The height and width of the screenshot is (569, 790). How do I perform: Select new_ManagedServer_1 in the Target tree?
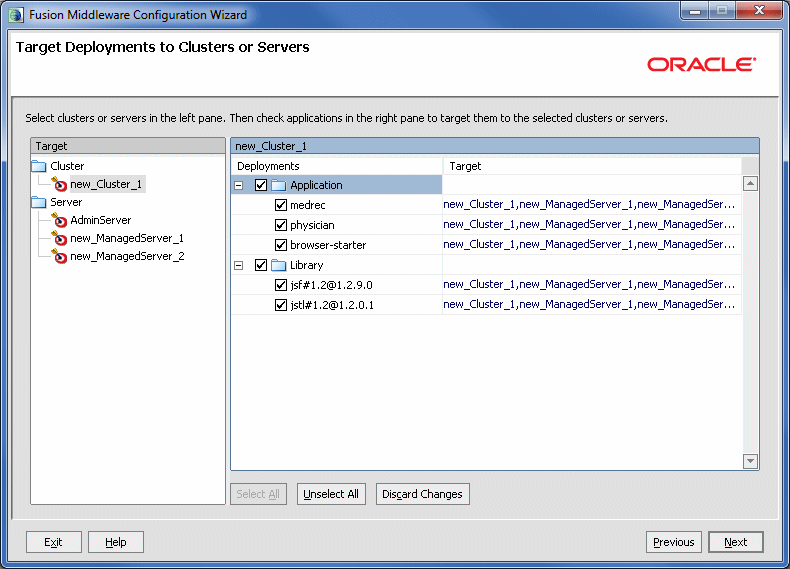pos(127,238)
